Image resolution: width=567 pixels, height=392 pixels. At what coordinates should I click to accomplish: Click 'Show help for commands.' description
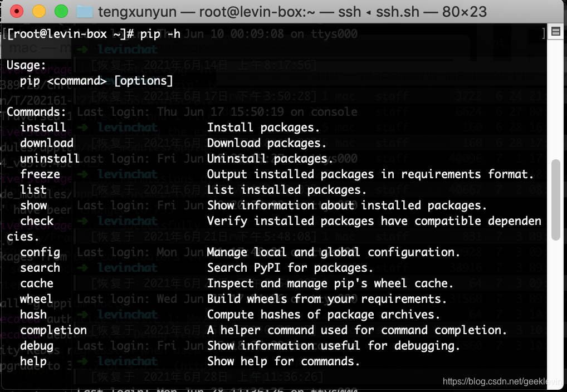pyautogui.click(x=283, y=361)
